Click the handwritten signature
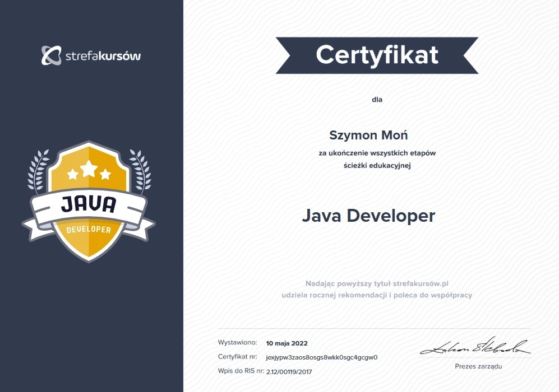Screen dimensions: 559x392 point(475,347)
